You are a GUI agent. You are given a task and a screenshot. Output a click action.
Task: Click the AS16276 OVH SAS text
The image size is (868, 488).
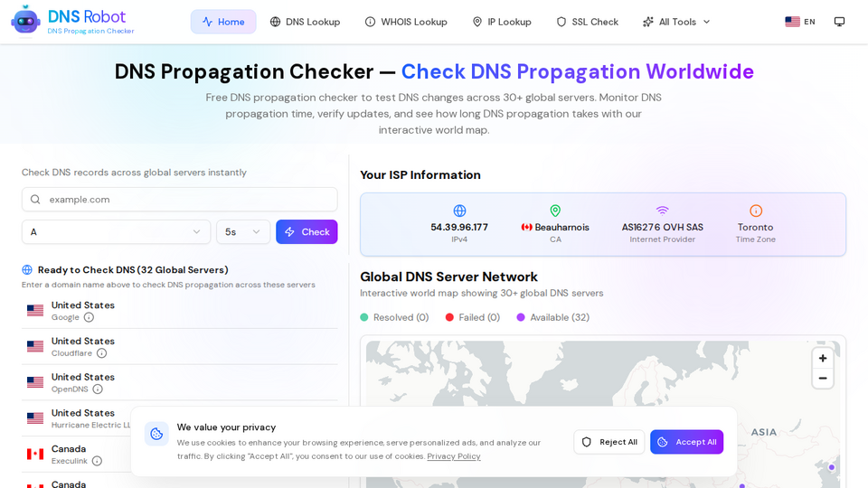(x=662, y=228)
